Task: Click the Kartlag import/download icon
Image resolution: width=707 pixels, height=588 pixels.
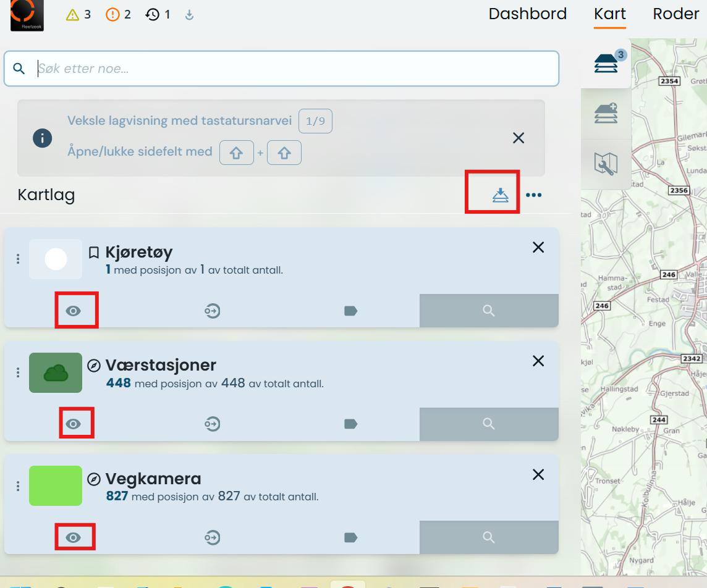Action: click(500, 195)
